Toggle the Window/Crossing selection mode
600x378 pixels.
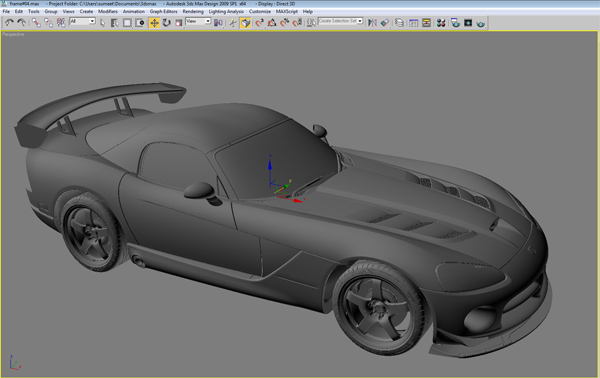point(140,23)
